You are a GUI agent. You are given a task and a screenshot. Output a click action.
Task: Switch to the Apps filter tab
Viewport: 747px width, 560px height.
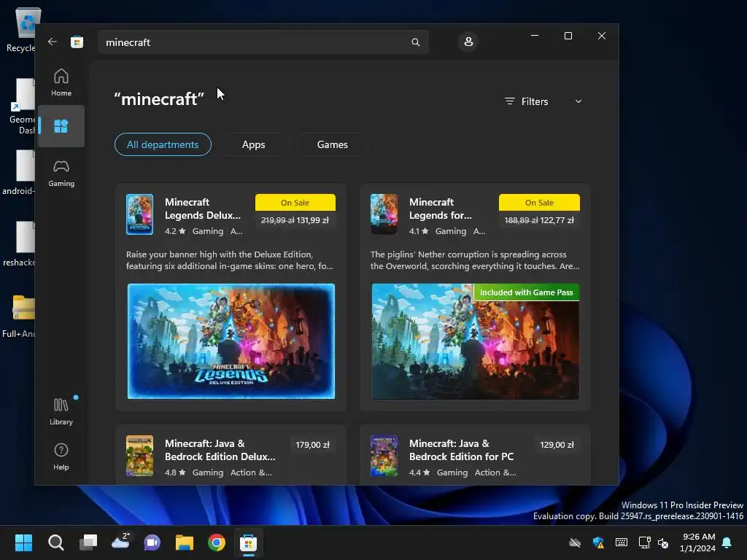tap(253, 144)
